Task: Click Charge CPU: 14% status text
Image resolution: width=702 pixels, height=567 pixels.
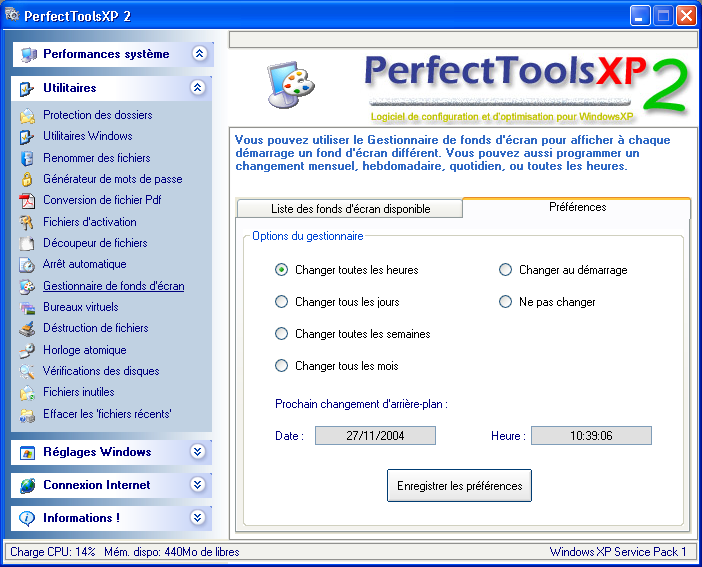Action: point(53,552)
